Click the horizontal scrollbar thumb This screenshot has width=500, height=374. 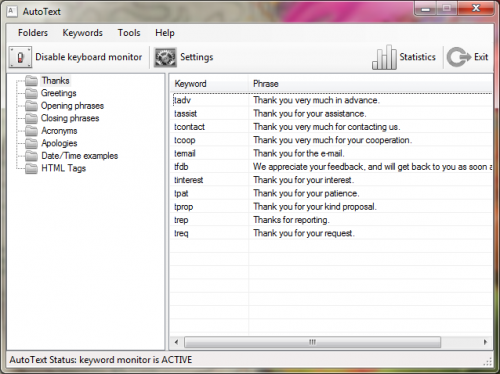click(x=312, y=342)
